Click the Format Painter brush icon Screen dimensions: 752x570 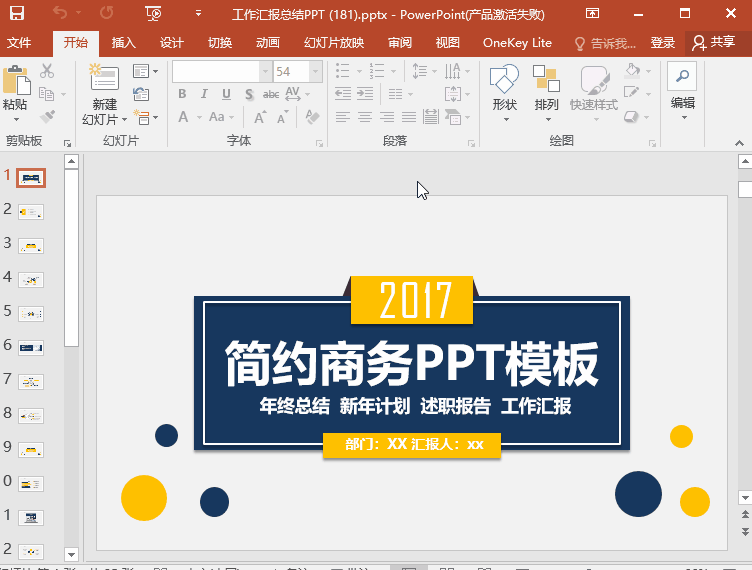(x=47, y=116)
